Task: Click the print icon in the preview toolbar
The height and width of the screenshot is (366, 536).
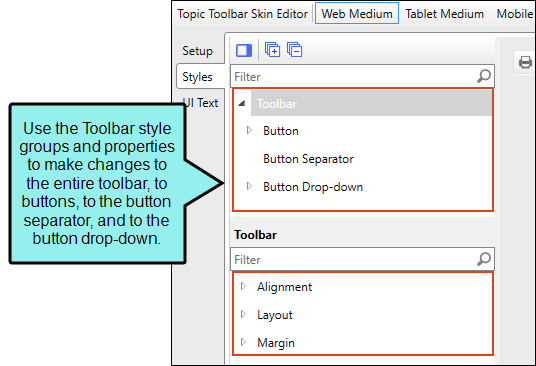Action: coord(525,62)
